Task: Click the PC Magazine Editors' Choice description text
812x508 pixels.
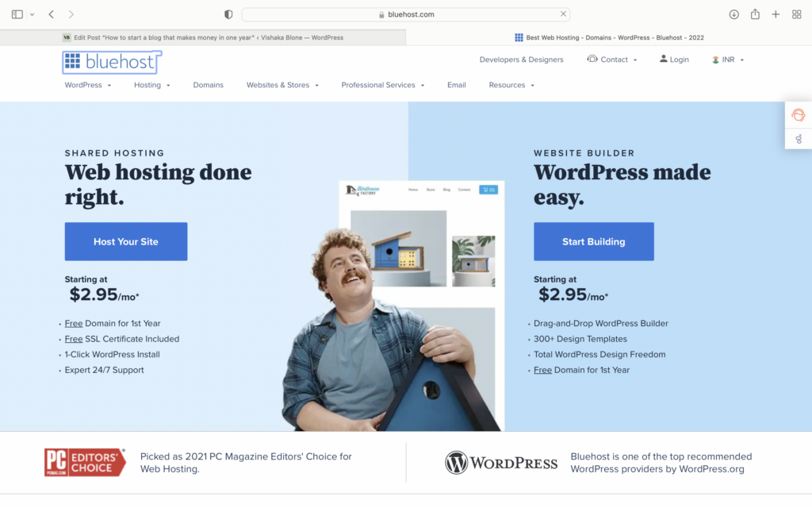Action: pyautogui.click(x=246, y=463)
